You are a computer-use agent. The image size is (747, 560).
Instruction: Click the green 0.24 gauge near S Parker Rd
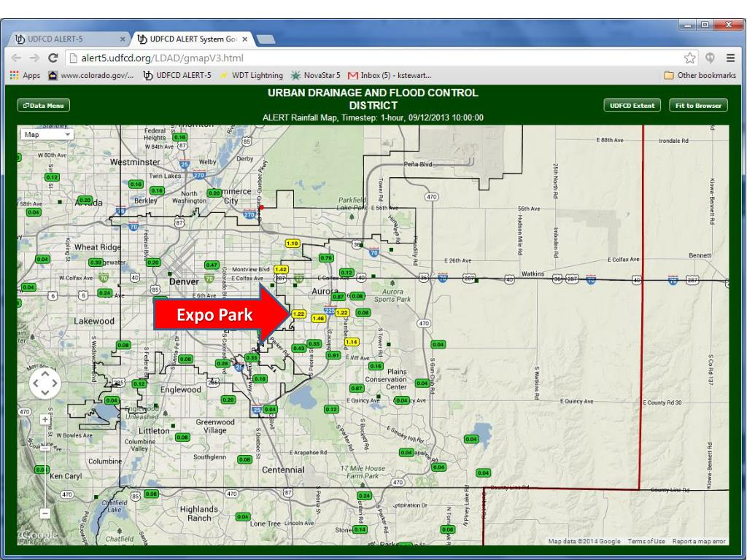point(364,496)
